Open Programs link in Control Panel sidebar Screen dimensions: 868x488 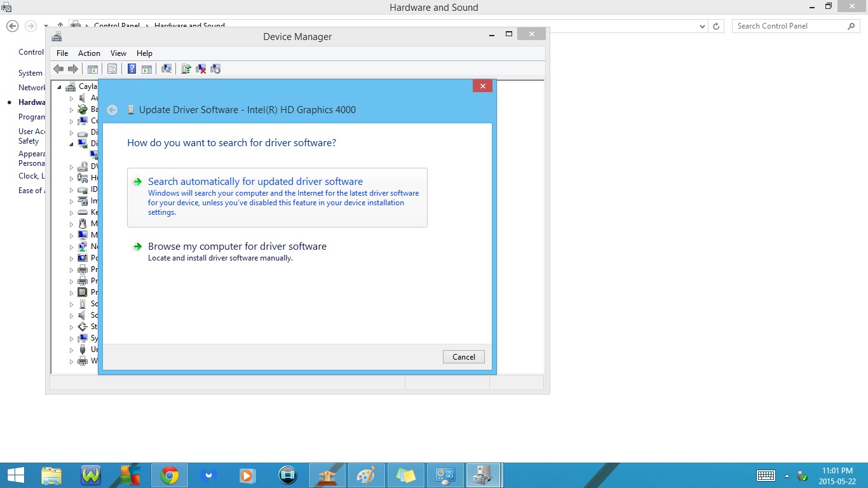pyautogui.click(x=32, y=117)
